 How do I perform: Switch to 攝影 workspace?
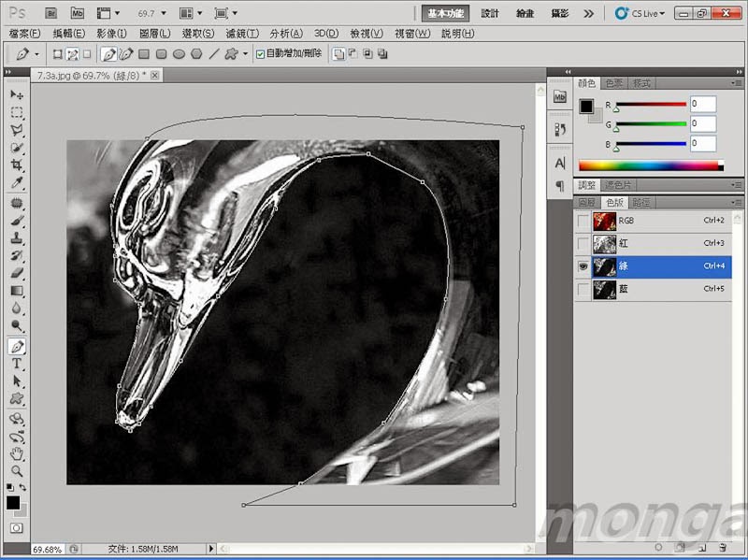pyautogui.click(x=560, y=13)
